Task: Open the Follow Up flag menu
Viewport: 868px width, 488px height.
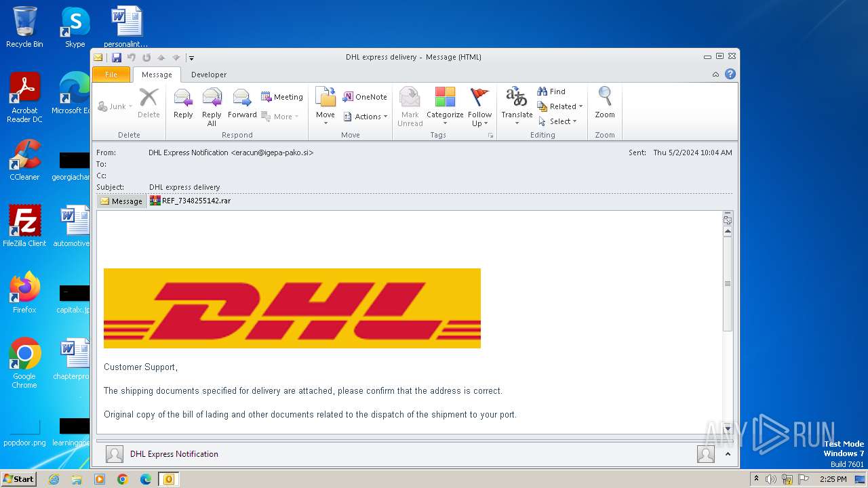Action: 479,106
